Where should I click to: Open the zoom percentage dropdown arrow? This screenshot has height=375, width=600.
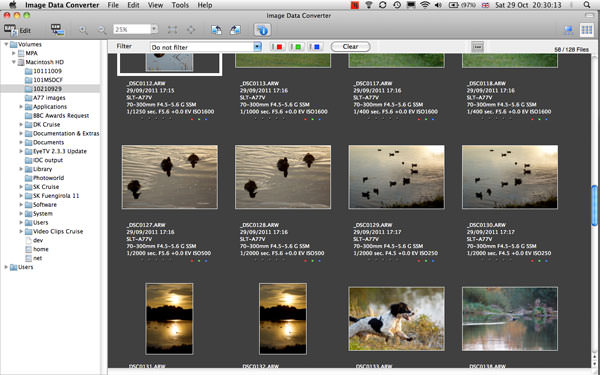(154, 29)
